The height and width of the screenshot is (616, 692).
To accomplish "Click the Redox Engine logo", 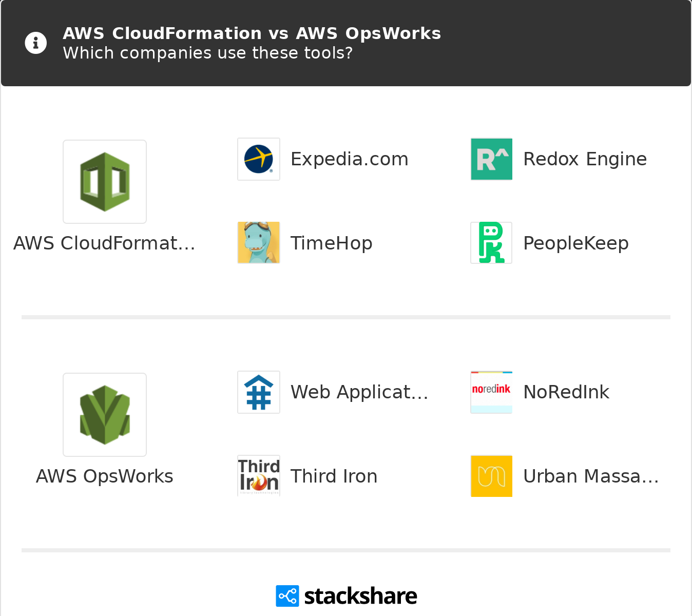I will coord(491,159).
